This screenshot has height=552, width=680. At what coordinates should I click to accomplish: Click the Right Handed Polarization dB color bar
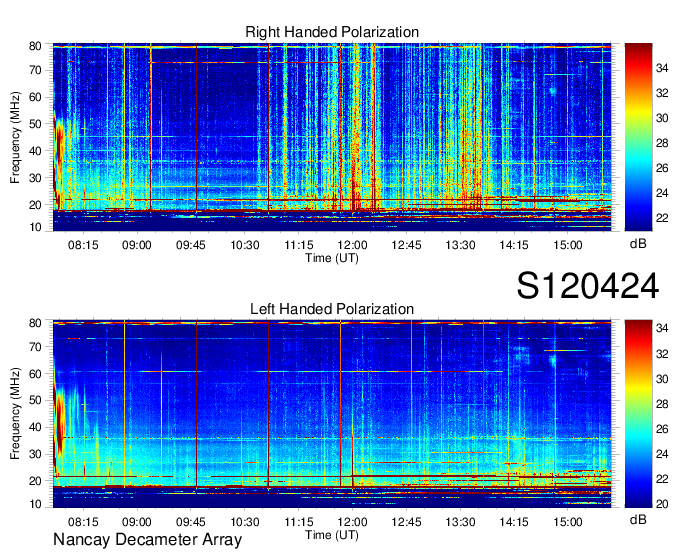coord(638,137)
